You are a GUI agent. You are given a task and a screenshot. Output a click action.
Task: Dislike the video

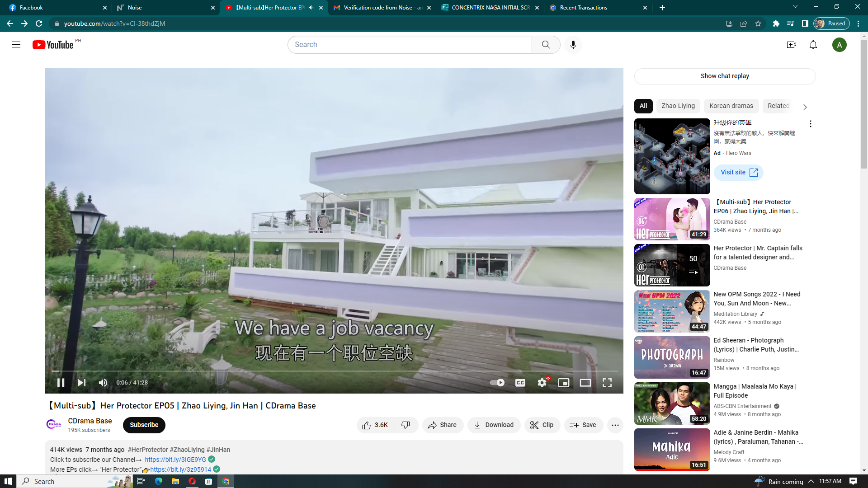[x=406, y=425]
